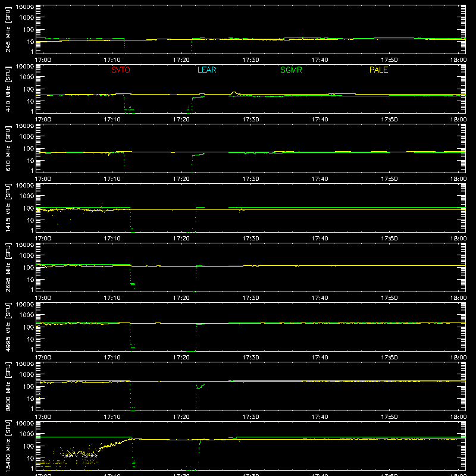Image resolution: width=476 pixels, height=476 pixels.
Task: Select the 245 MHz [SFU] axis title
Action: pos(8,30)
